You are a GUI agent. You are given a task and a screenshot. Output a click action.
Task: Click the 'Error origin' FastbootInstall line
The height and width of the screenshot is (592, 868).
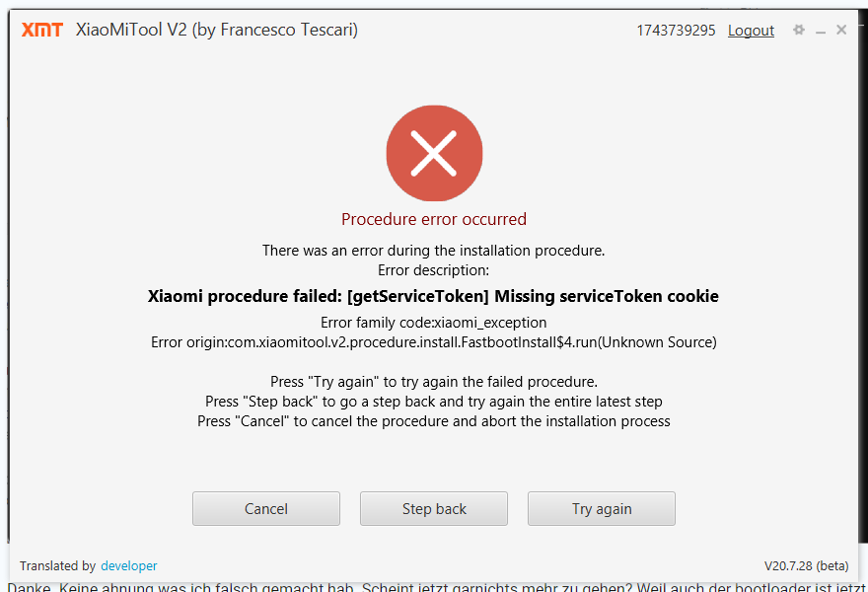(434, 342)
